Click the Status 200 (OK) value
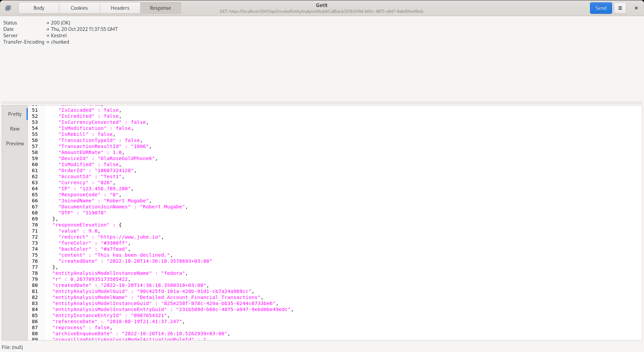This screenshot has width=644, height=352. [x=61, y=23]
